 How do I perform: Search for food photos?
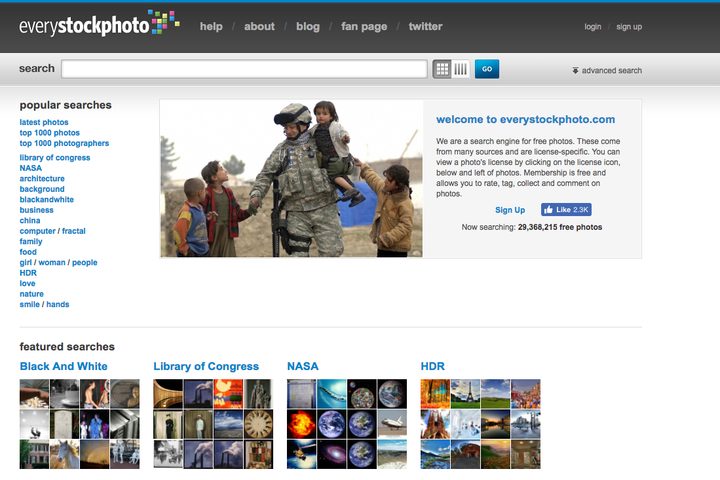(28, 252)
